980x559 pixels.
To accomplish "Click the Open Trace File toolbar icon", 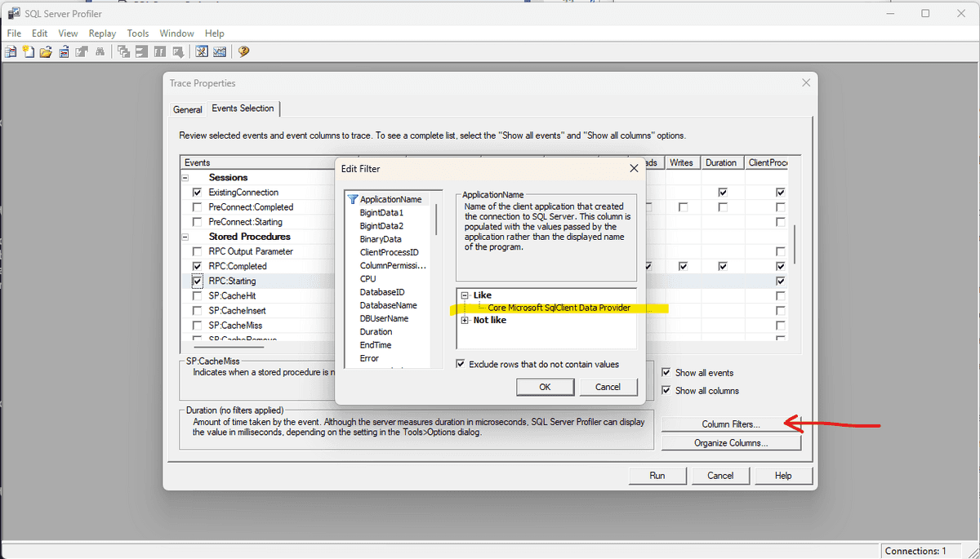I will pyautogui.click(x=45, y=51).
